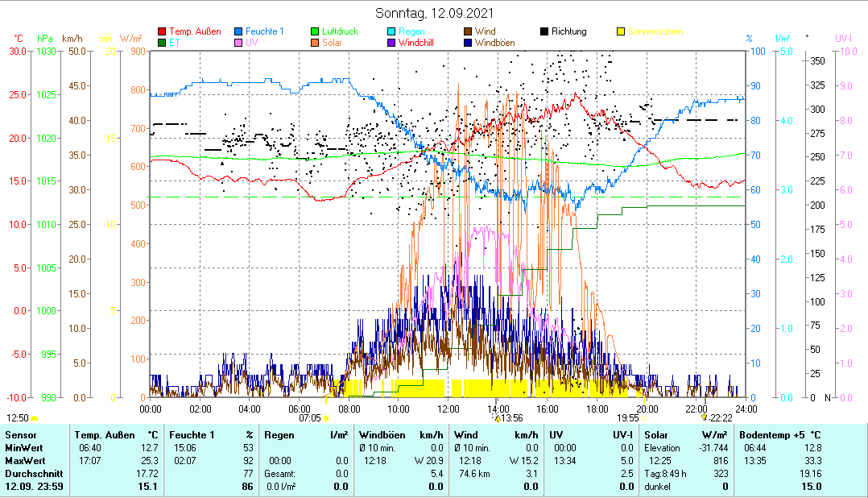Click the black Richtung legend square
The height and width of the screenshot is (498, 868).
pyautogui.click(x=544, y=32)
